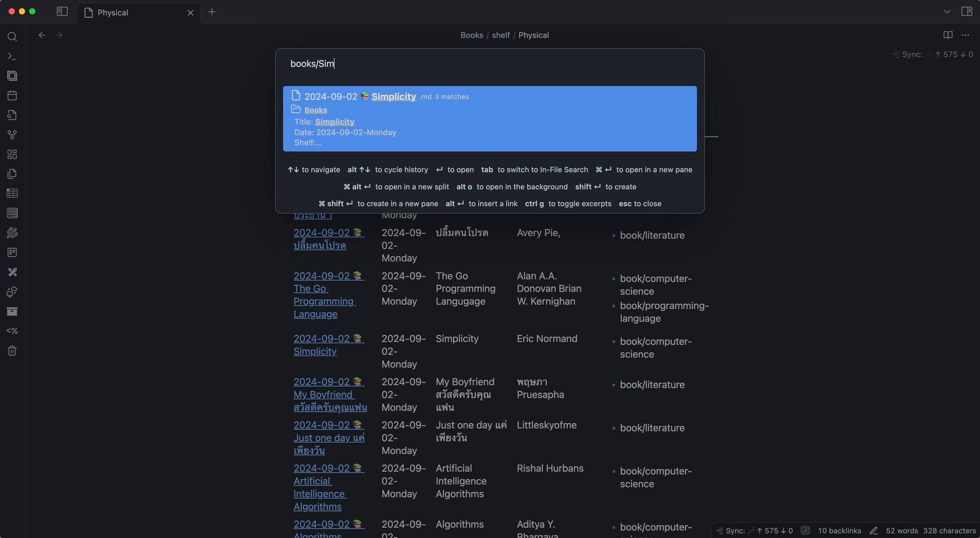
Task: Open the My Boyfriend สวัสดีครับคุณแฟน link
Action: point(330,394)
